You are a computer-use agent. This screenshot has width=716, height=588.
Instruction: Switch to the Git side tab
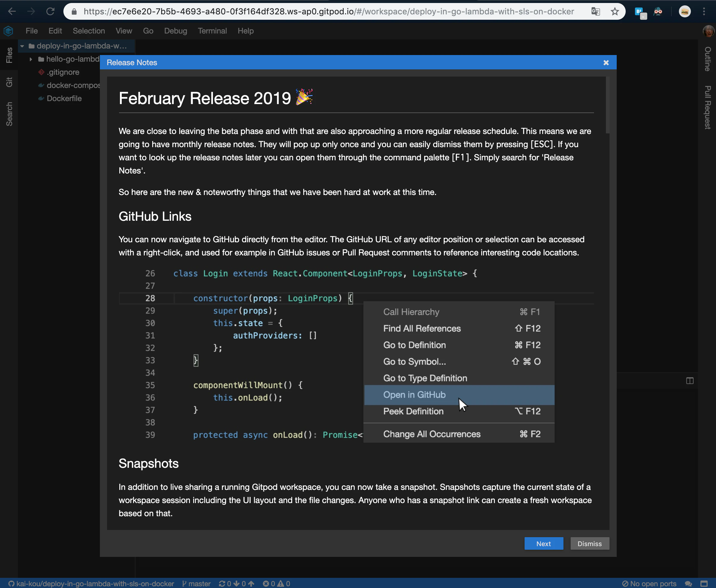9,82
